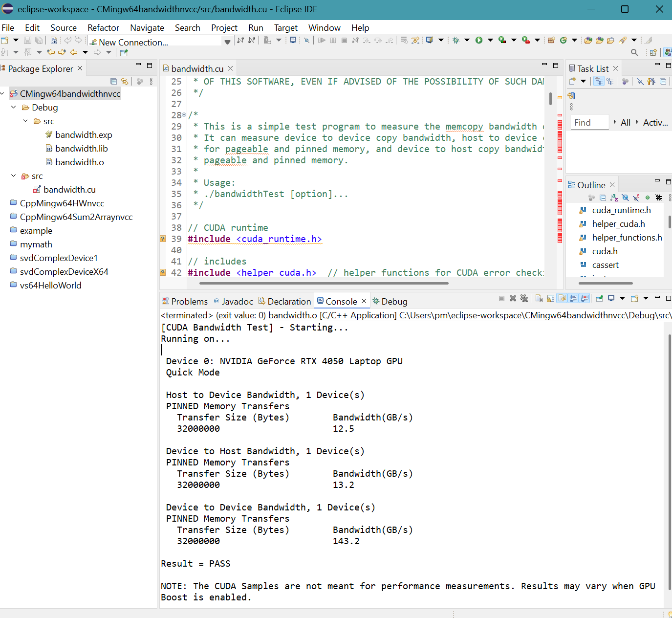Click Remove Launch X icon in Console
Image resolution: width=672 pixels, height=618 pixels.
pyautogui.click(x=513, y=298)
